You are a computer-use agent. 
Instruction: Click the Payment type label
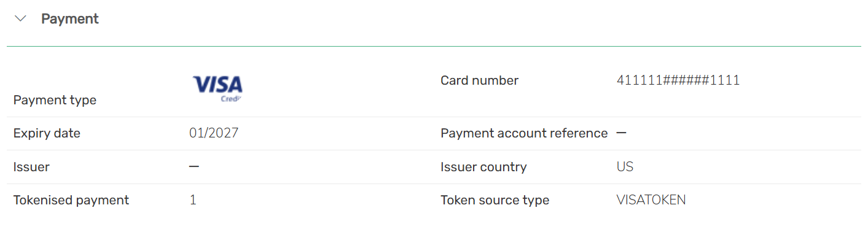click(x=55, y=100)
